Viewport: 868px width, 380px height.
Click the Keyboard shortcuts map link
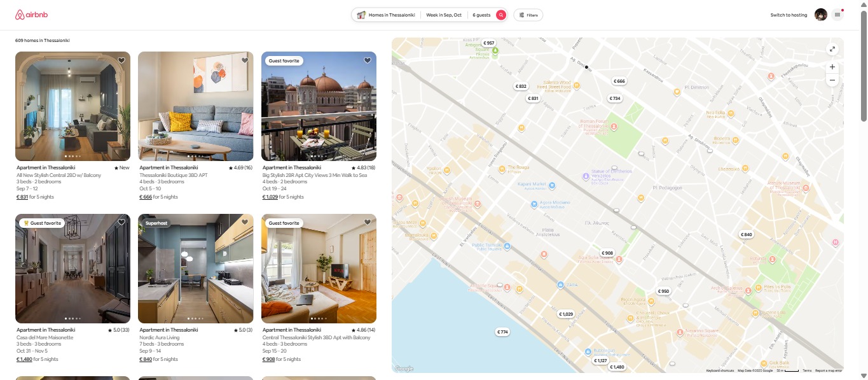(720, 370)
